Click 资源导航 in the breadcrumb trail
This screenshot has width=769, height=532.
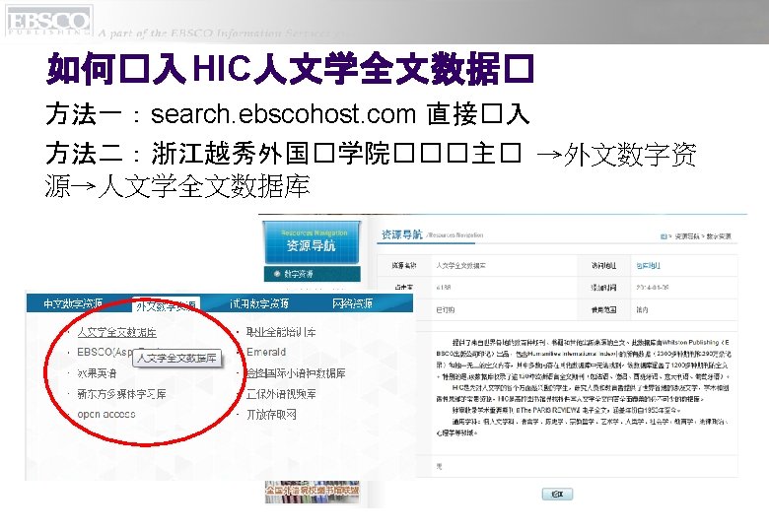pos(686,236)
